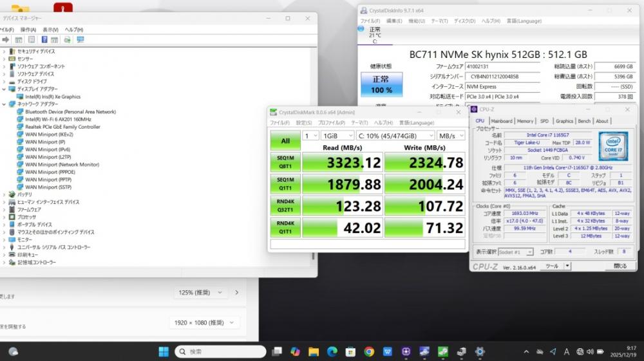Click the green All benchmark button
The image size is (644, 361).
tap(285, 140)
